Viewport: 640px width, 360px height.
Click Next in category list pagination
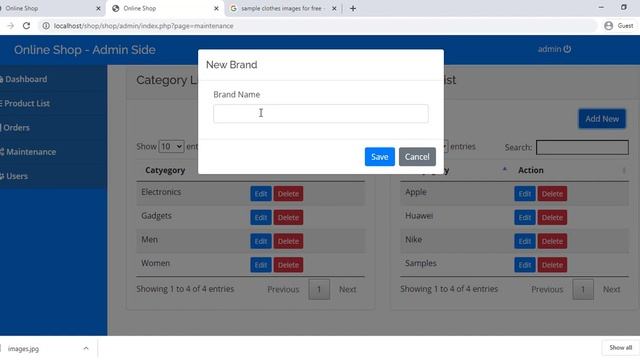(347, 289)
